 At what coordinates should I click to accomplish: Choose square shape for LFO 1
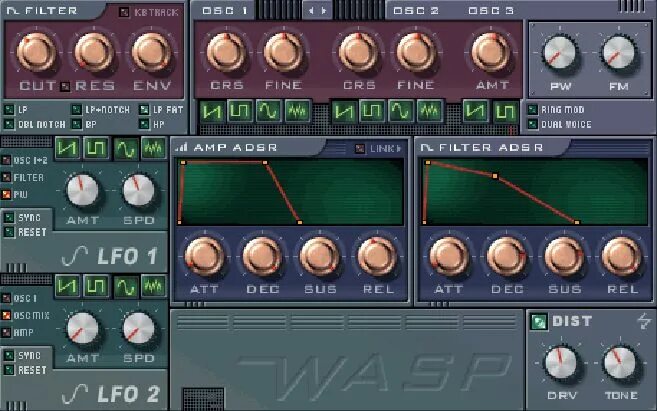(96, 148)
